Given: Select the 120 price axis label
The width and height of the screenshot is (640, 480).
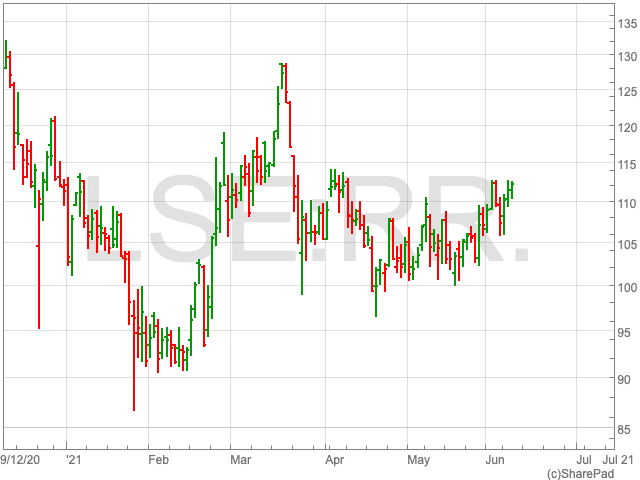Looking at the screenshot, I should [x=626, y=128].
